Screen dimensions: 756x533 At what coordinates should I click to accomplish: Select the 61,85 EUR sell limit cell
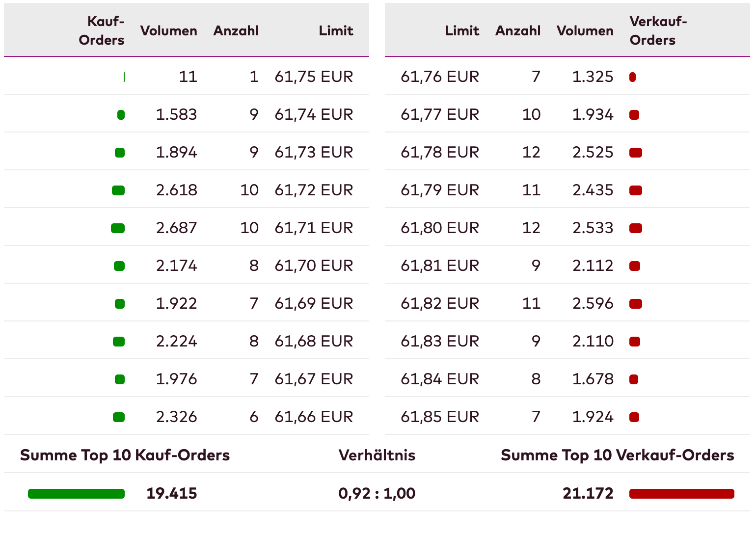pos(439,417)
